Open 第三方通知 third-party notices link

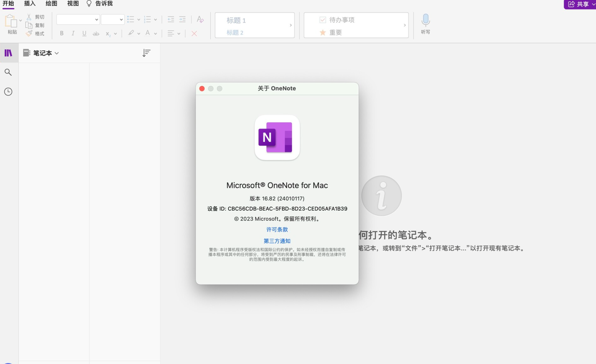click(x=277, y=241)
